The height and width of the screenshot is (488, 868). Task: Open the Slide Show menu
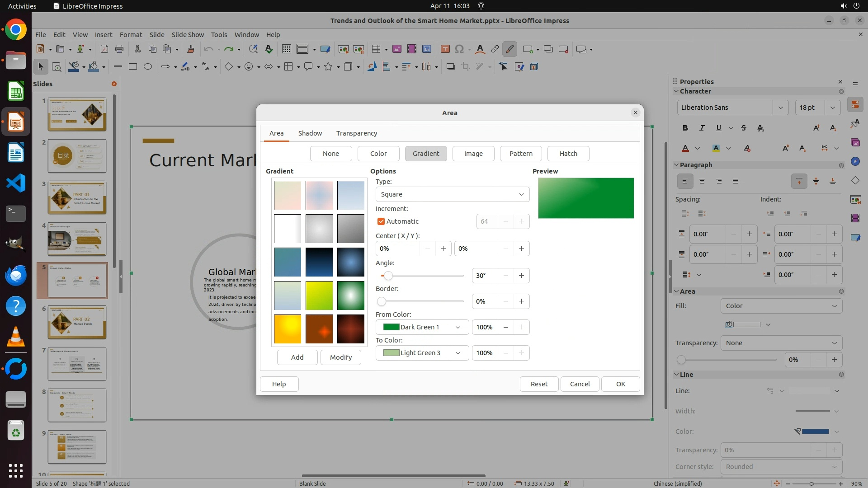pos(188,35)
